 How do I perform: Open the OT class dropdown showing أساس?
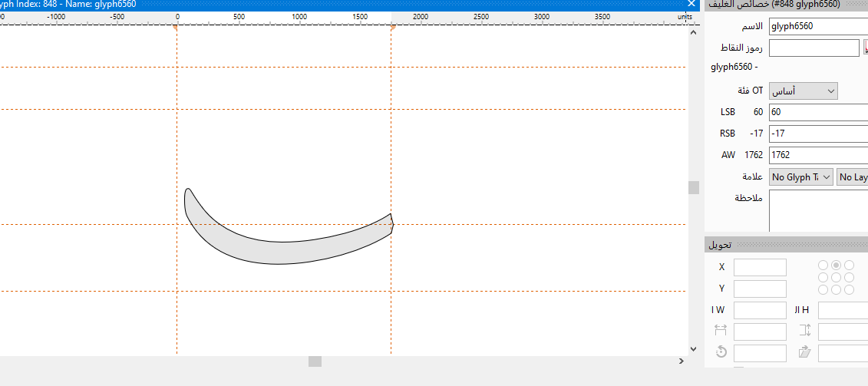tap(803, 91)
